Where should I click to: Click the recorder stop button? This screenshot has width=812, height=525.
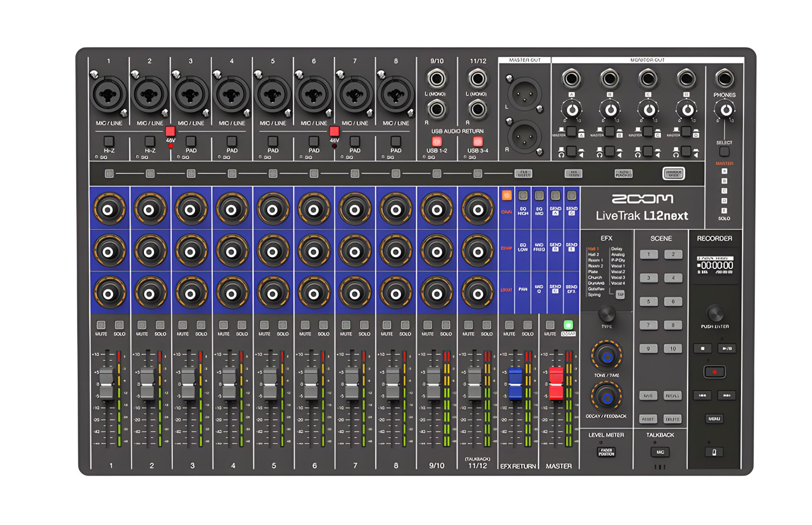(x=703, y=348)
